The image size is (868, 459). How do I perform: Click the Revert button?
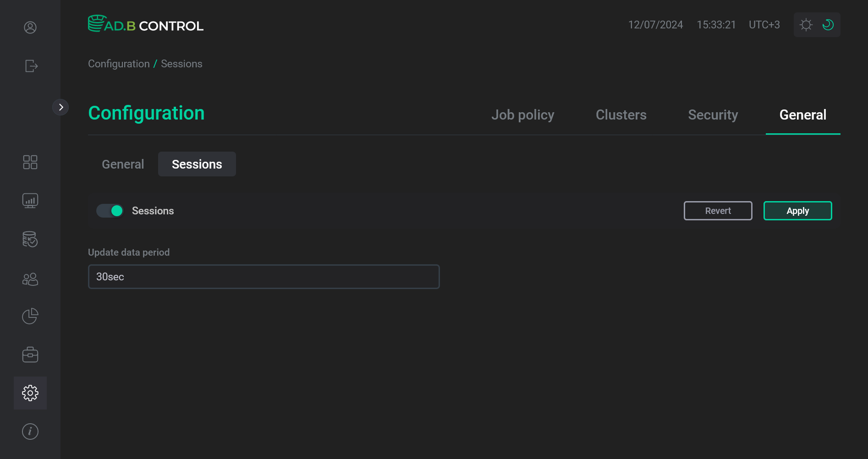(718, 211)
